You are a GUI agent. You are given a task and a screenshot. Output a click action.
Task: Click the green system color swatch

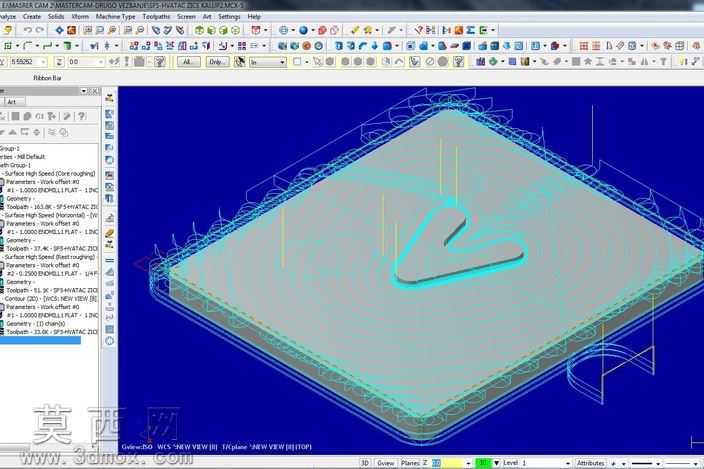(484, 463)
